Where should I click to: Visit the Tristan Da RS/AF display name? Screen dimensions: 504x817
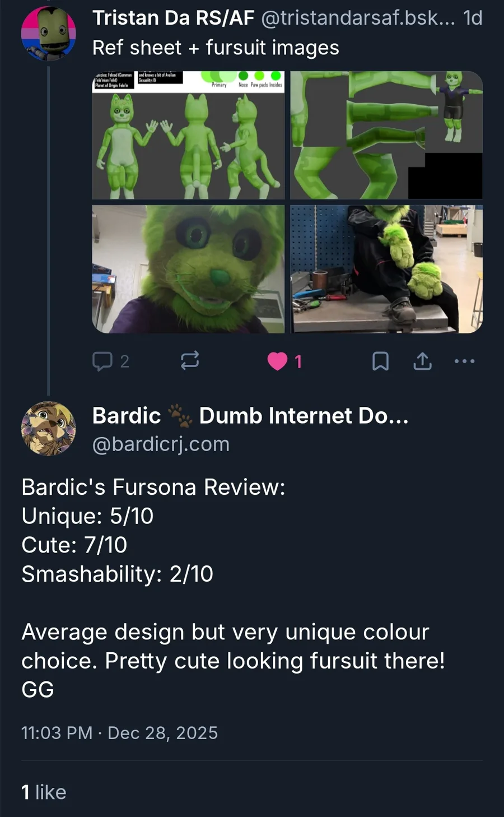coord(174,18)
